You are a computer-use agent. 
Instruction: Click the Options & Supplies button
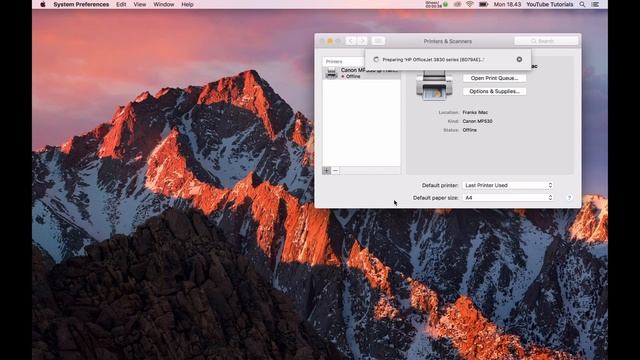tap(494, 91)
